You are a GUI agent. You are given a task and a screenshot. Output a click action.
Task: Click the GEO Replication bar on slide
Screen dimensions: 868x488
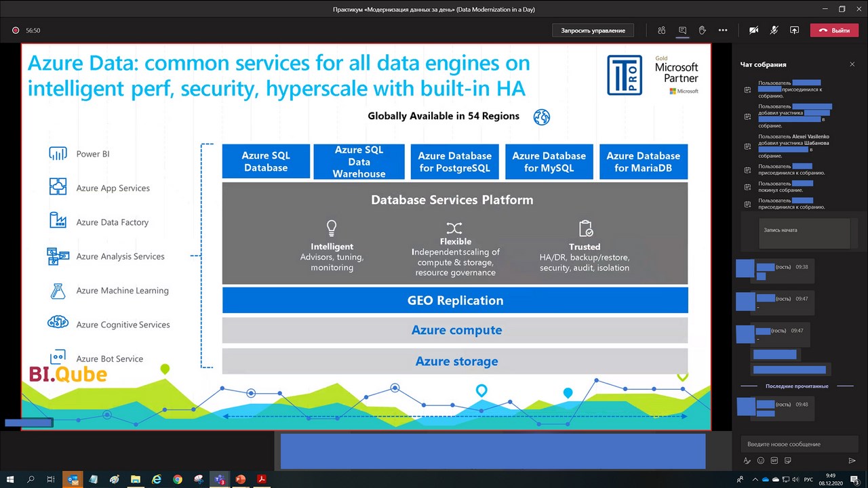[x=455, y=300]
